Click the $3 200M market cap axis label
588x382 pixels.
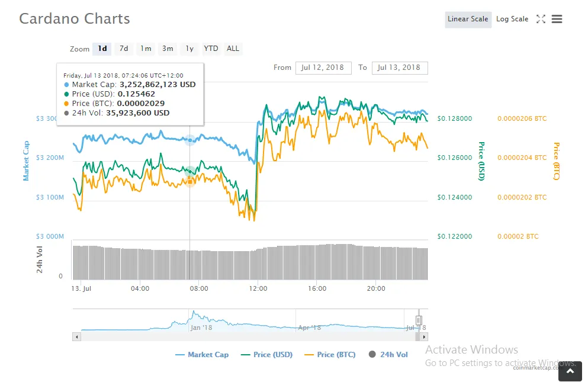tap(50, 158)
